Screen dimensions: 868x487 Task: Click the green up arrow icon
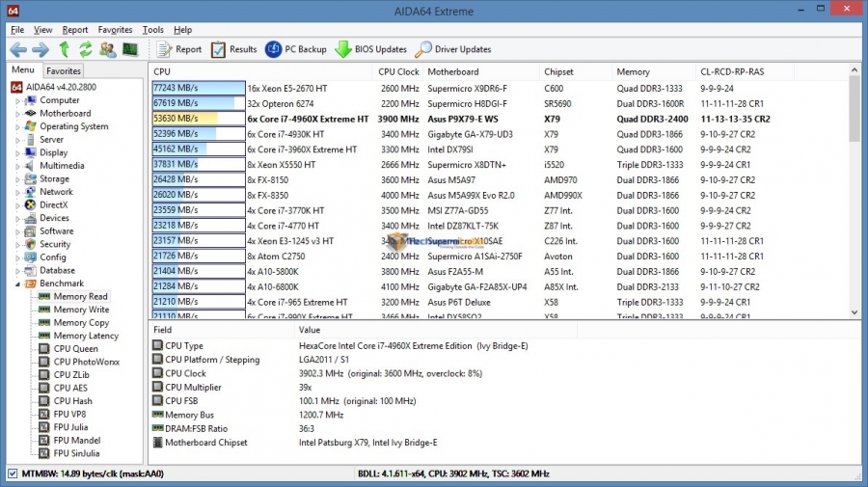[x=65, y=50]
